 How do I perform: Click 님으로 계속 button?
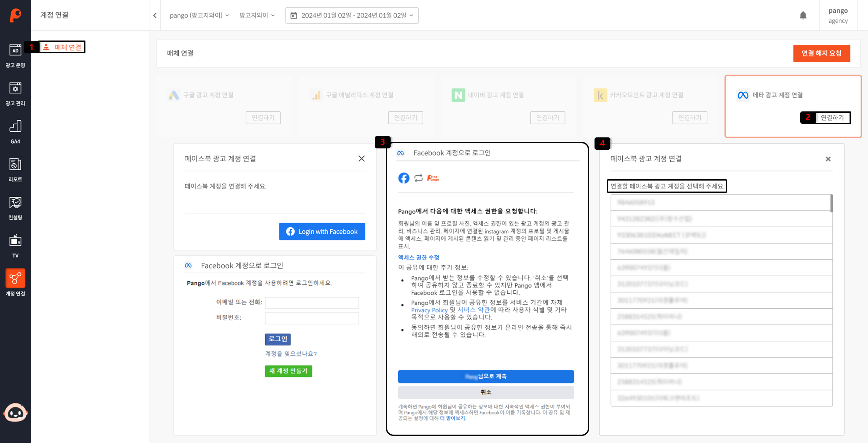pyautogui.click(x=486, y=377)
